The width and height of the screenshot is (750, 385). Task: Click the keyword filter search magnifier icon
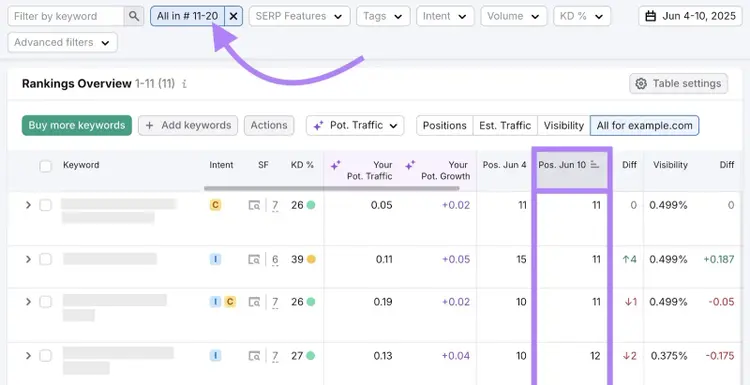pos(134,16)
